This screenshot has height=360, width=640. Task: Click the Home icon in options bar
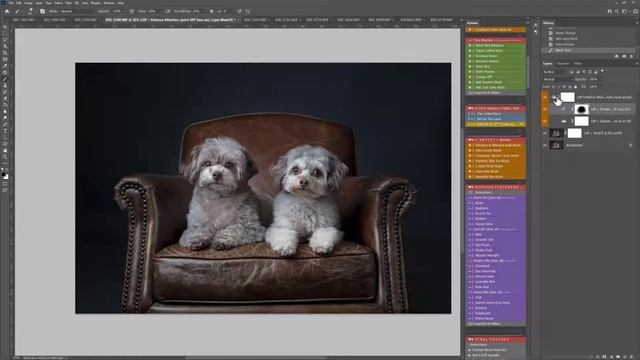click(x=7, y=11)
